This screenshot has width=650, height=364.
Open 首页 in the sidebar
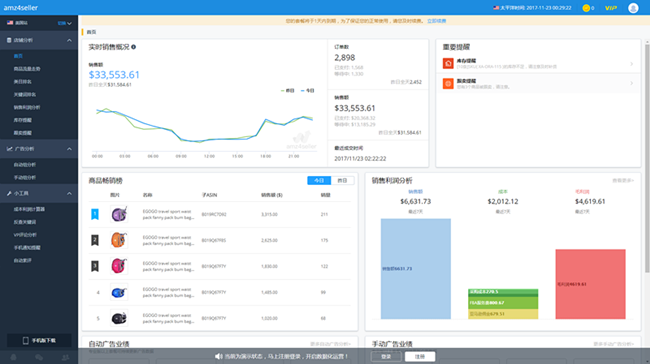tap(18, 56)
